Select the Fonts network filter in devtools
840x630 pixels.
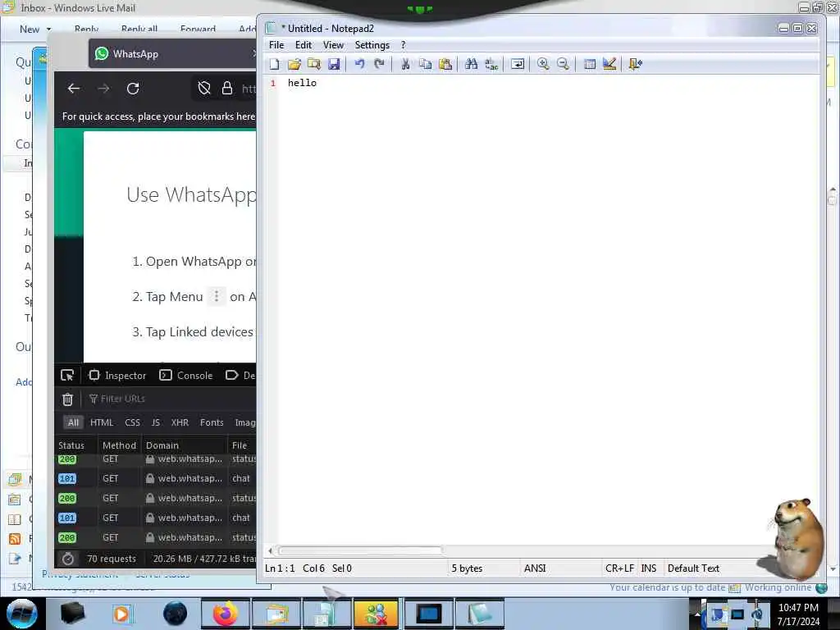(x=212, y=422)
